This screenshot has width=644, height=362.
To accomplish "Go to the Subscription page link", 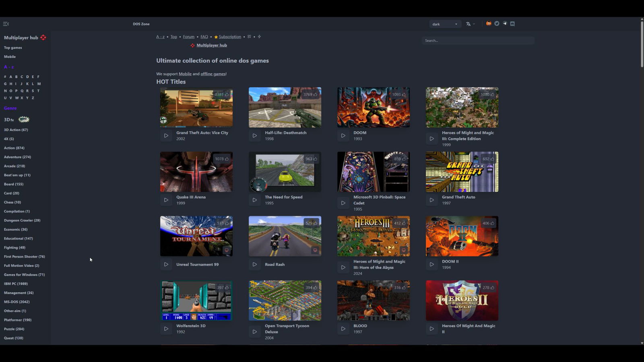I will 230,37.
